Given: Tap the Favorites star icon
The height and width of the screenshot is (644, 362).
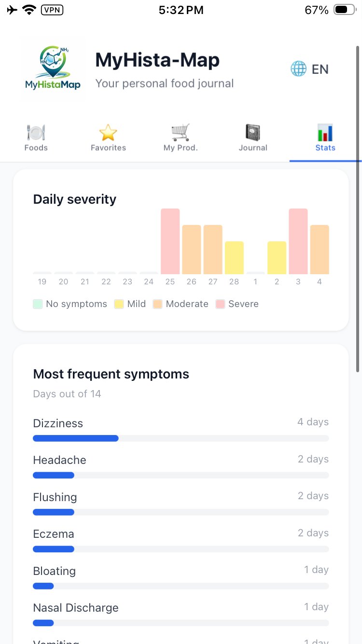Looking at the screenshot, I should point(108,132).
